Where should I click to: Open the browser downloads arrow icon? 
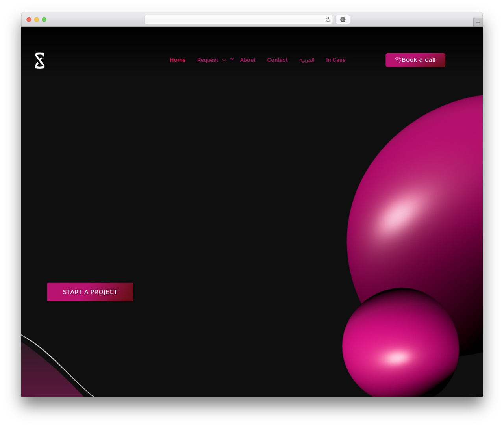(x=343, y=20)
